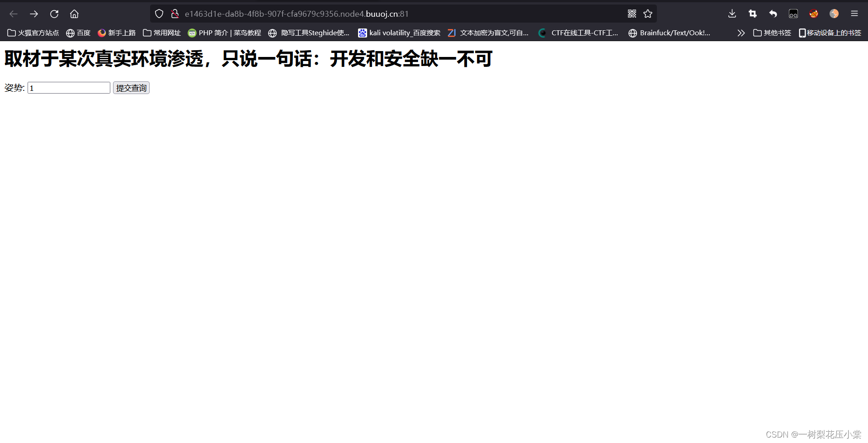
Task: View insecure connection padlock info
Action: click(x=175, y=14)
